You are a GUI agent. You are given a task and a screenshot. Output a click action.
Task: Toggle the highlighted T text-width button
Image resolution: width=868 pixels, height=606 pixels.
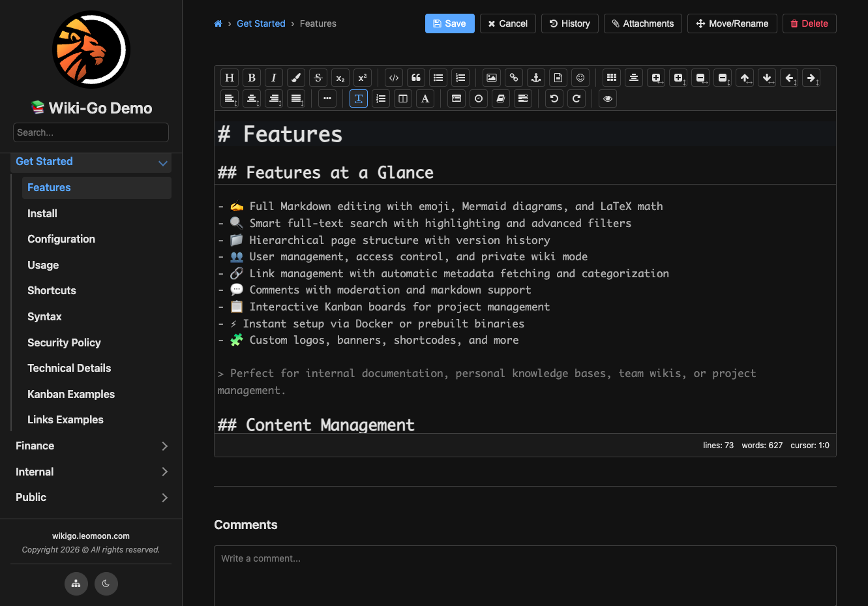pos(359,98)
